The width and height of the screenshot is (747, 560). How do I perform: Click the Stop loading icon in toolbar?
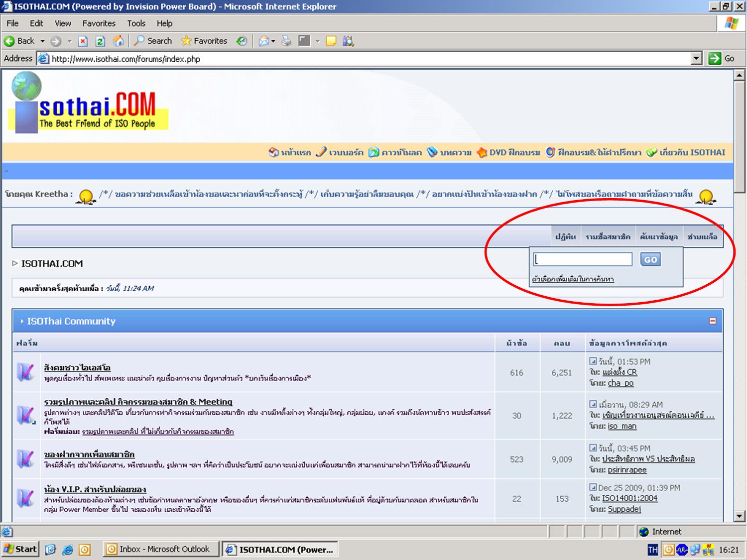83,41
